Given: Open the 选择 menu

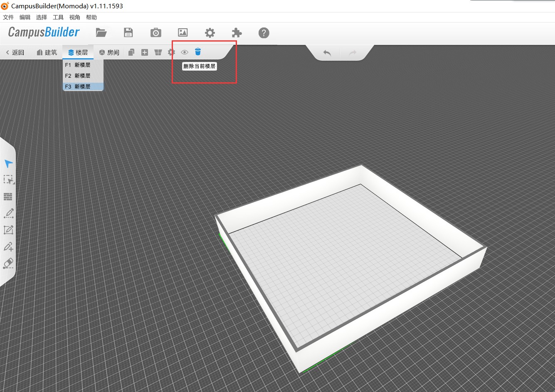Looking at the screenshot, I should pyautogui.click(x=42, y=17).
